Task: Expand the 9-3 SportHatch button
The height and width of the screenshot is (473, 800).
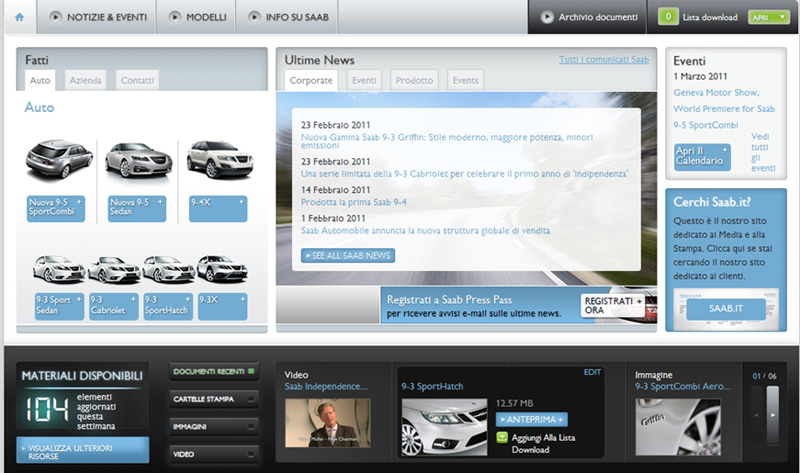Action: pyautogui.click(x=168, y=306)
